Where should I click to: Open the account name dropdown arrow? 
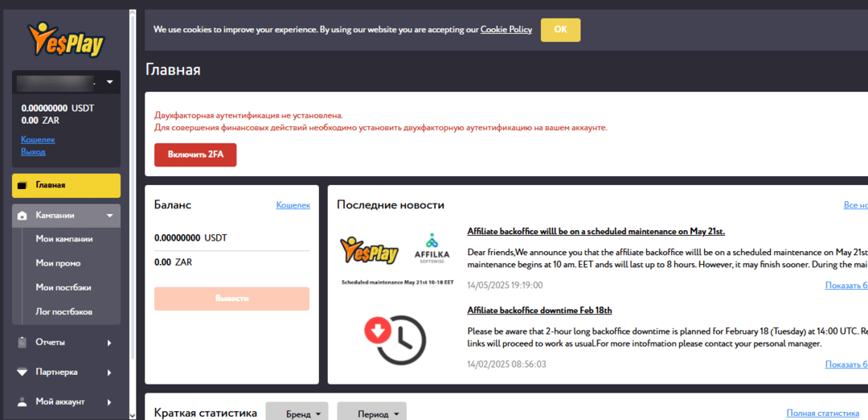[109, 83]
